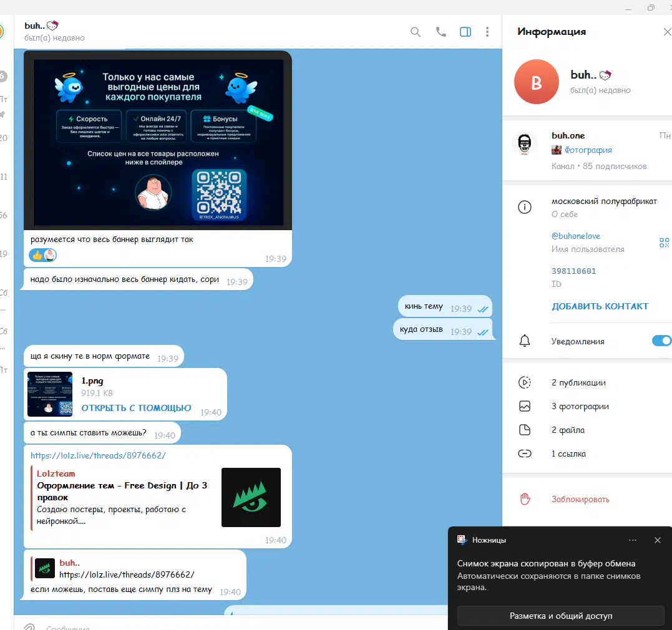The height and width of the screenshot is (630, 672).
Task: View the 2 файла shared files
Action: click(568, 430)
